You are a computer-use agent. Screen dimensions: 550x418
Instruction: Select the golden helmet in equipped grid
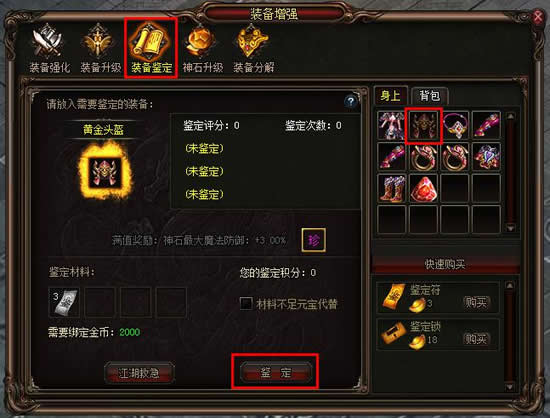pos(423,126)
